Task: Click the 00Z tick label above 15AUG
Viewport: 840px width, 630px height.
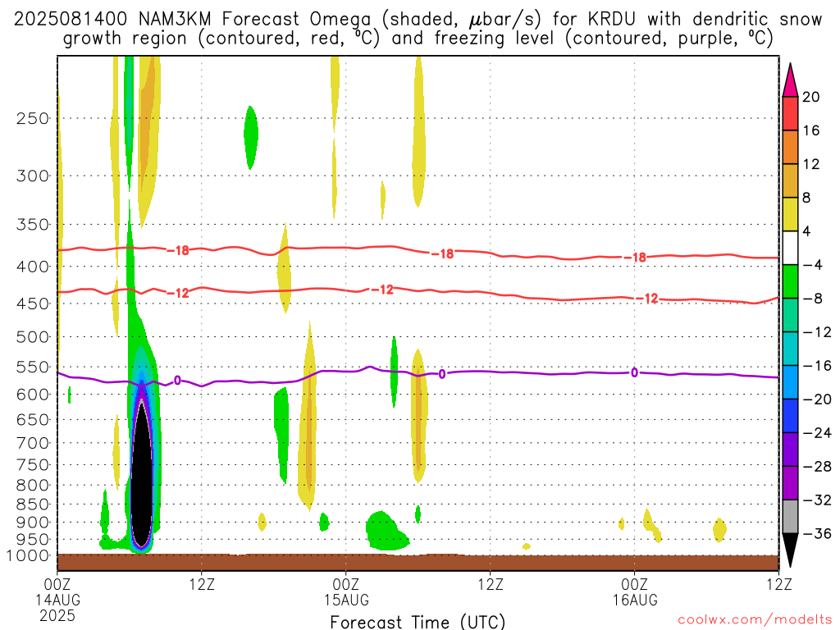Action: point(346,584)
